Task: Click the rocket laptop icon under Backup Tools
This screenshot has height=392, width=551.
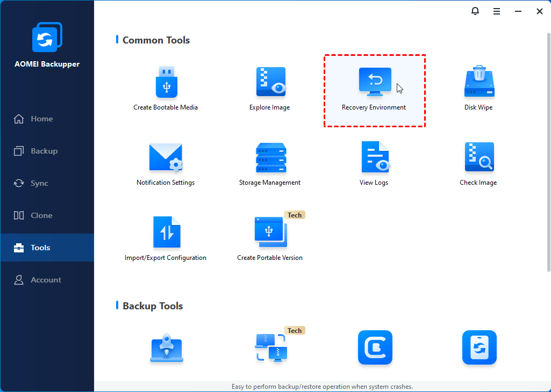Action: tap(166, 348)
